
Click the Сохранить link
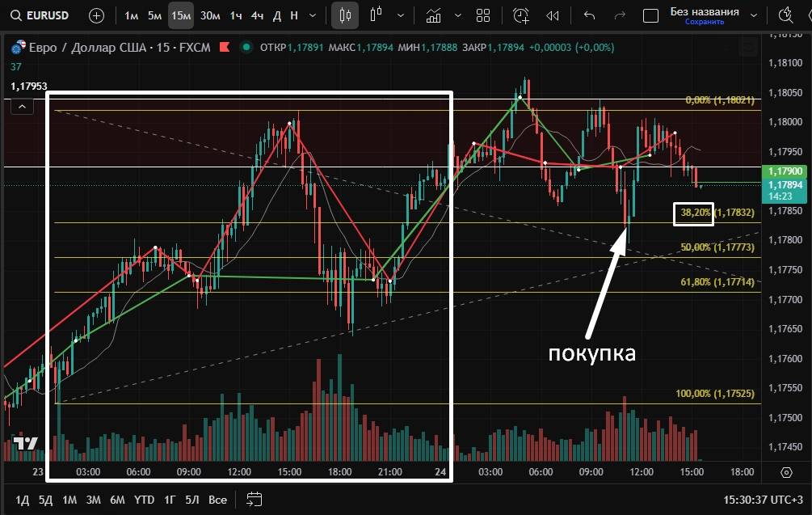pos(705,22)
